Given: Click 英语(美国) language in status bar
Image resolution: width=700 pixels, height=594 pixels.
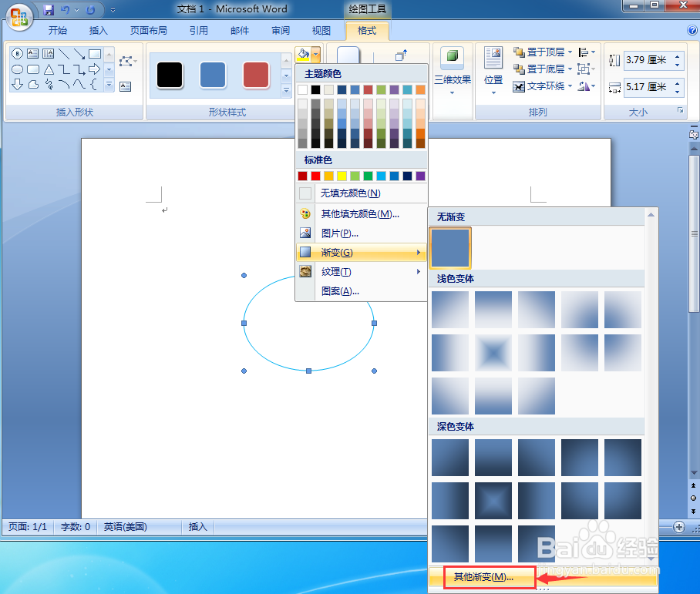Looking at the screenshot, I should (x=126, y=527).
